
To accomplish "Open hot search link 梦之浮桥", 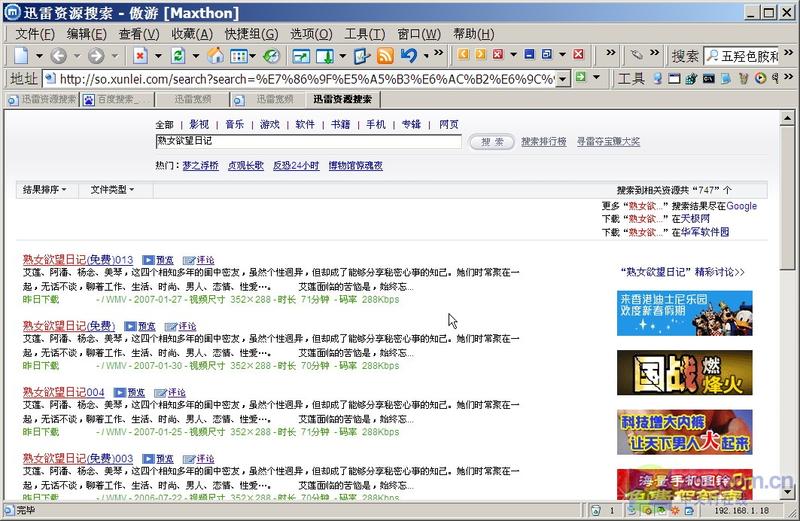I will [x=201, y=165].
